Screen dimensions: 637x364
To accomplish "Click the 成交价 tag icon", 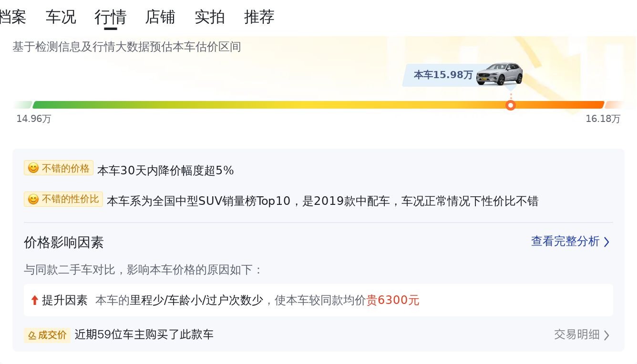I will (x=32, y=335).
